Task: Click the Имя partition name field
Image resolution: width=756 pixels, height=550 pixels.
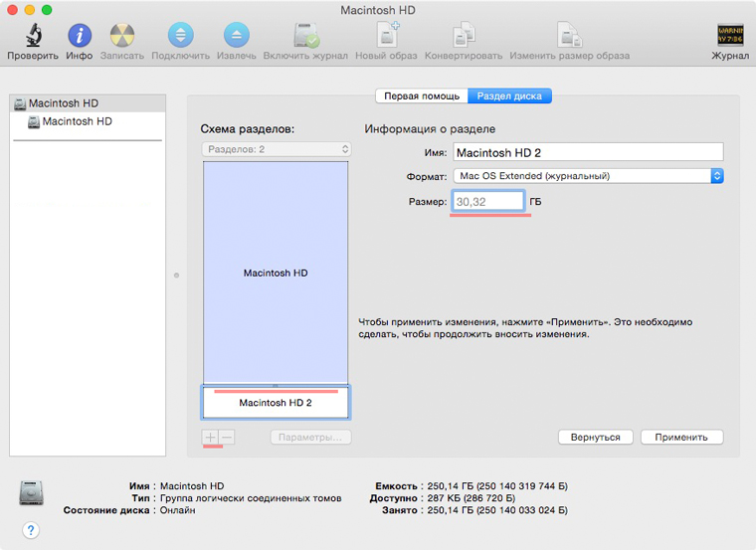Action: click(587, 152)
